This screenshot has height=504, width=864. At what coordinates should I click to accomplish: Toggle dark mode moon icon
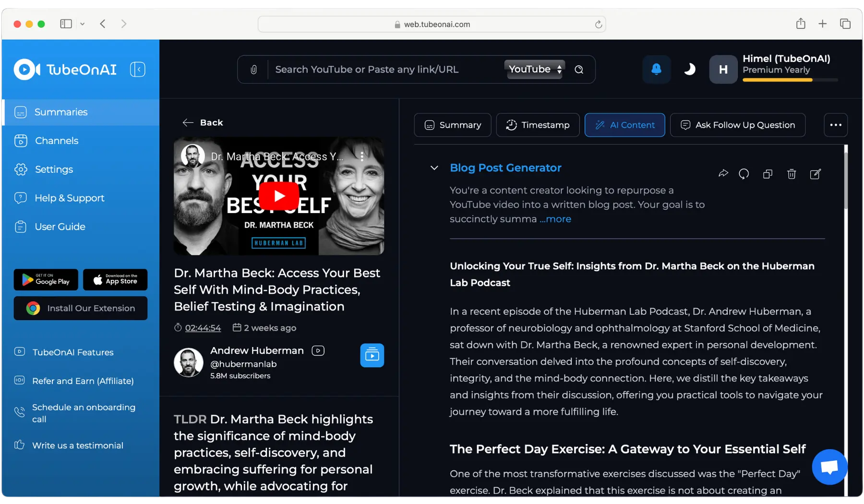coord(689,70)
